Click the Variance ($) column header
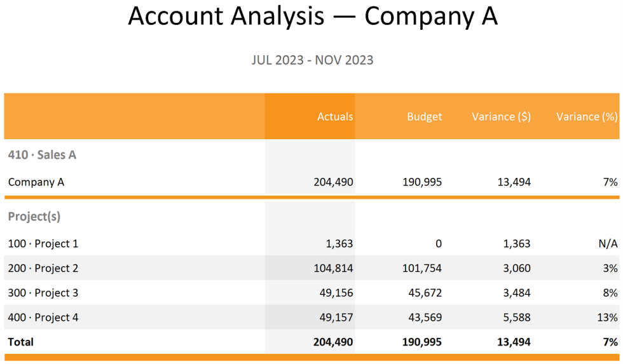Viewport: 623px width, 364px height. click(501, 117)
